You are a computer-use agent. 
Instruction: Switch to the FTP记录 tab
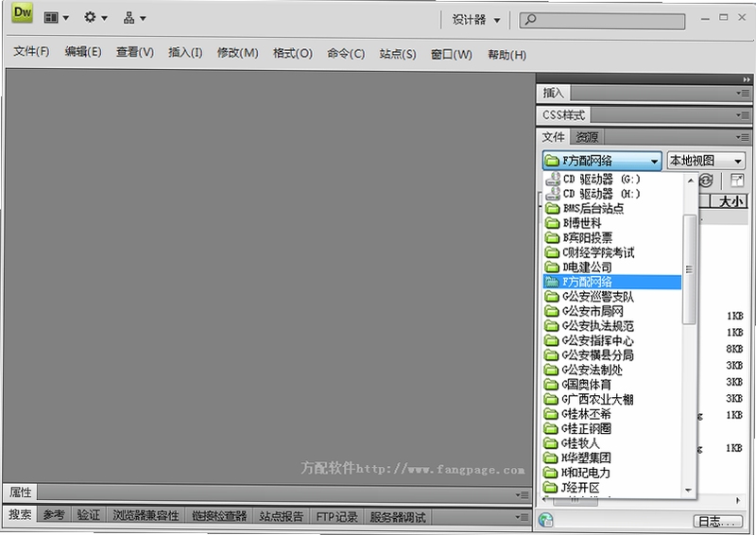pos(336,517)
